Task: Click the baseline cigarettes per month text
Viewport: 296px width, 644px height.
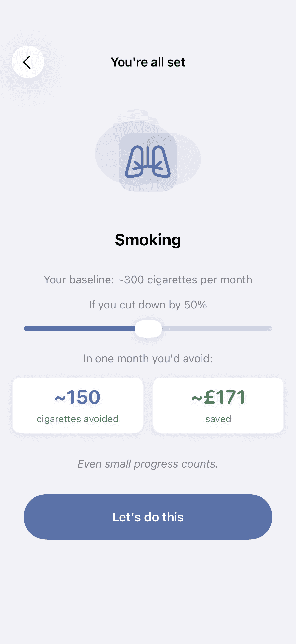Action: pos(148,280)
